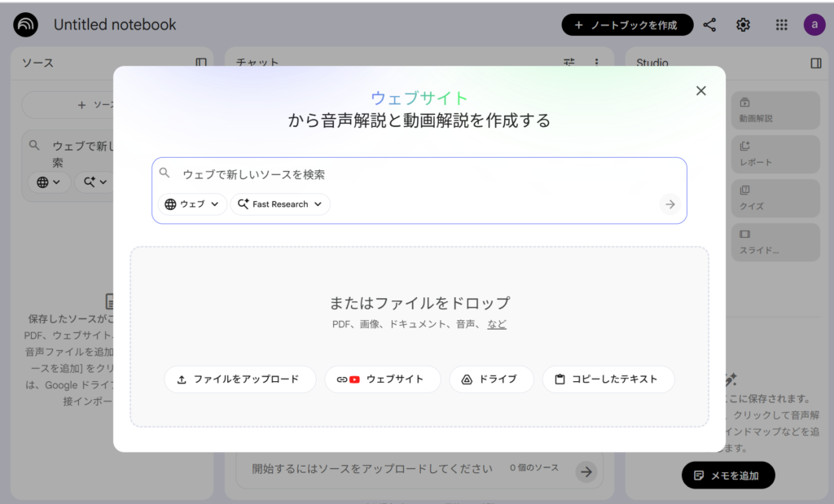Screen dimensions: 834x504
Task: Open the settings gear icon
Action: click(743, 25)
